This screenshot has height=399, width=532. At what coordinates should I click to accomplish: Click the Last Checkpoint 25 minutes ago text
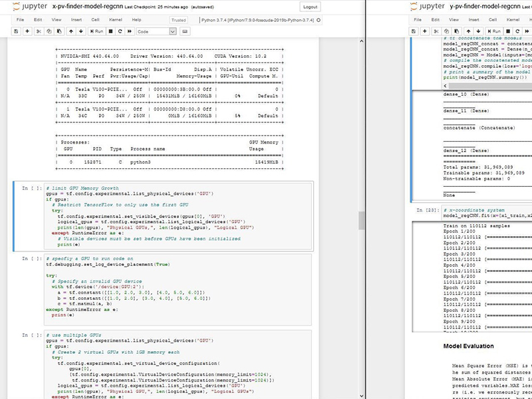click(156, 7)
